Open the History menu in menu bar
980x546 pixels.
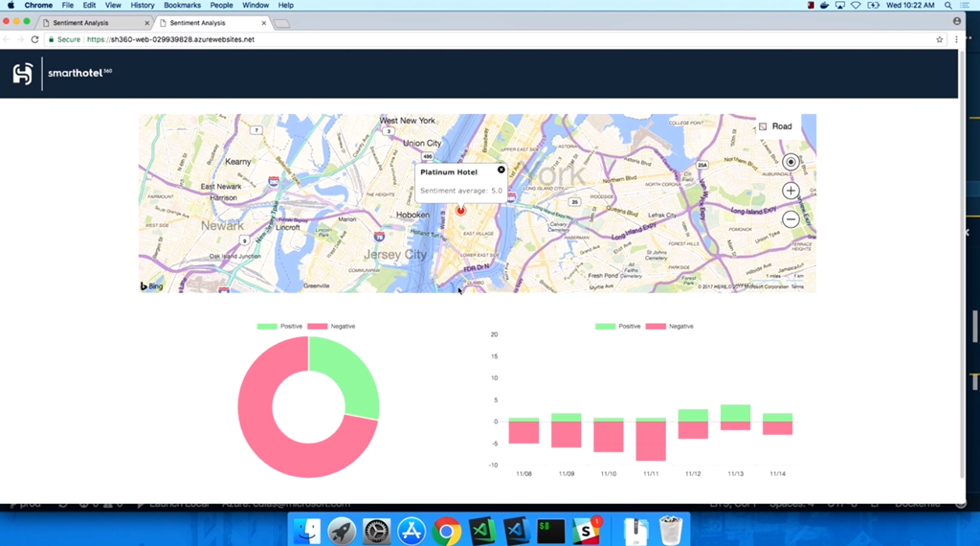(143, 5)
